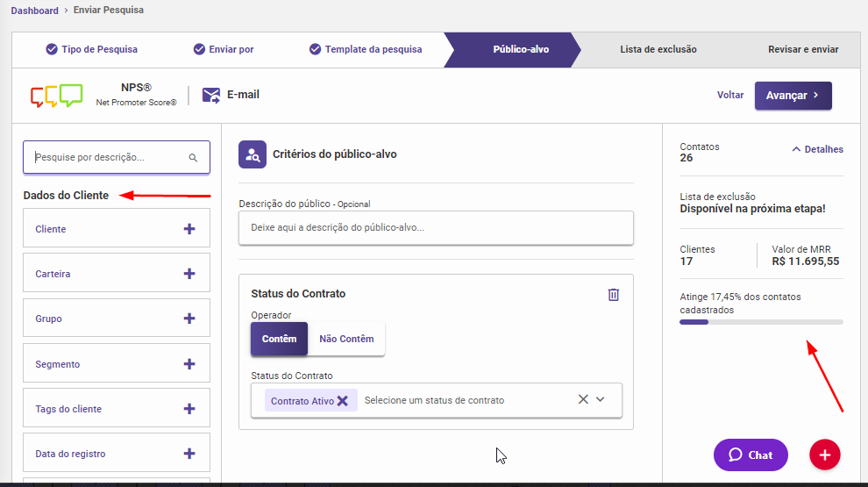Add the Carteira criterion with its plus icon
Screen dimensions: 868x487
coord(189,274)
